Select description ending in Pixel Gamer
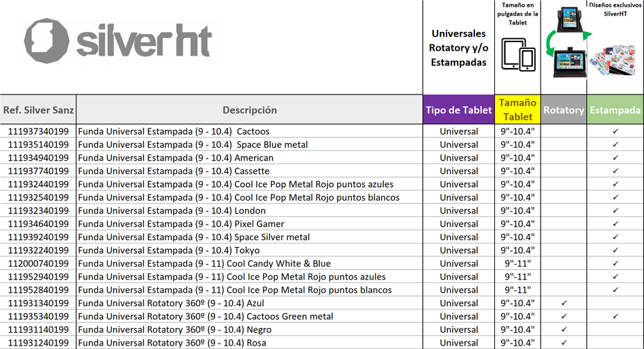Image resolution: width=644 pixels, height=349 pixels. pos(181,224)
